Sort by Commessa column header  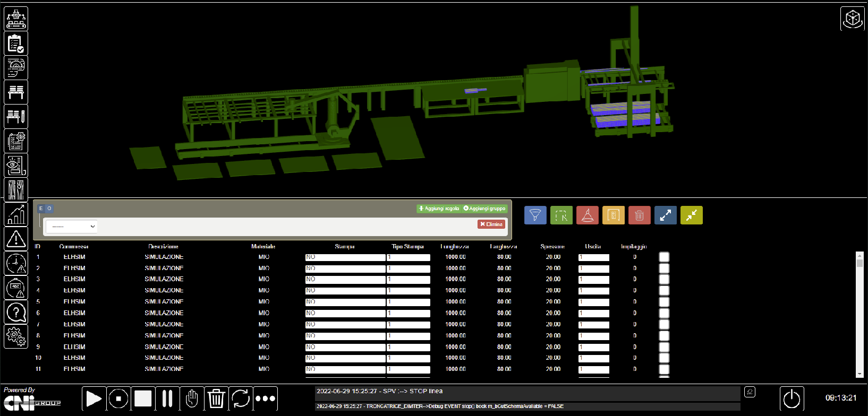pyautogui.click(x=74, y=247)
